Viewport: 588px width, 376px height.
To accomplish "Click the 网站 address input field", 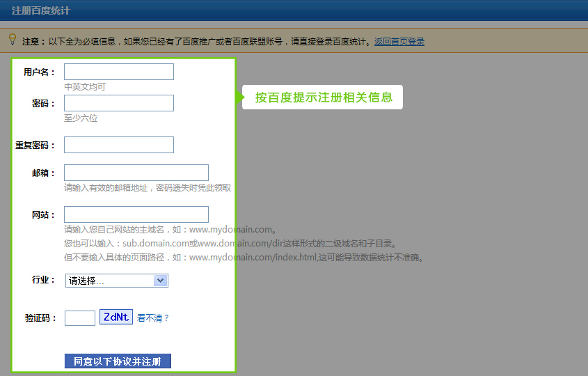I will (136, 214).
